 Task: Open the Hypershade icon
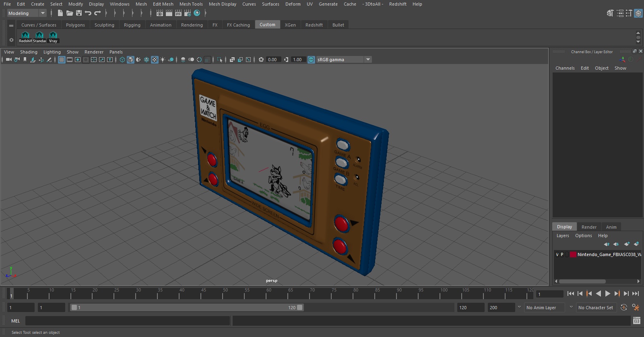pos(197,13)
